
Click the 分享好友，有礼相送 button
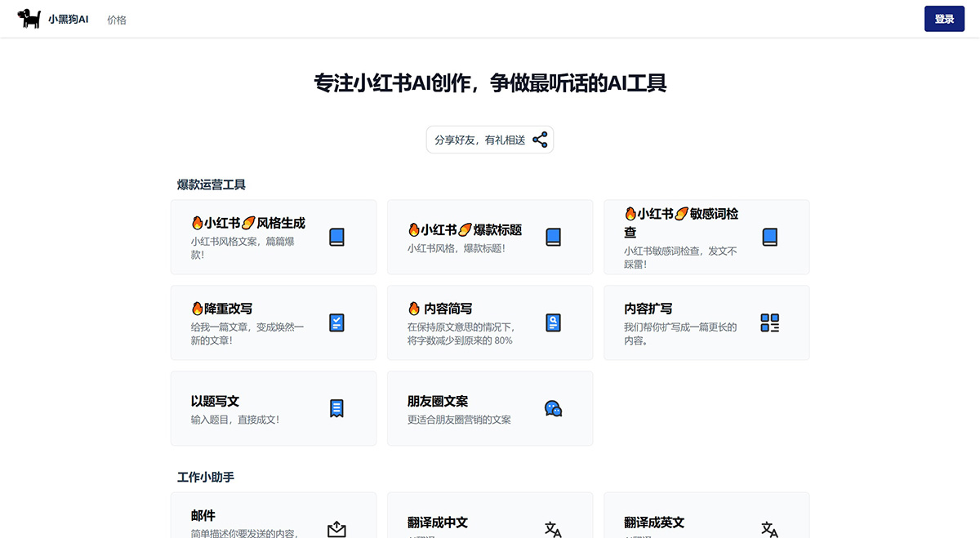[x=489, y=140]
